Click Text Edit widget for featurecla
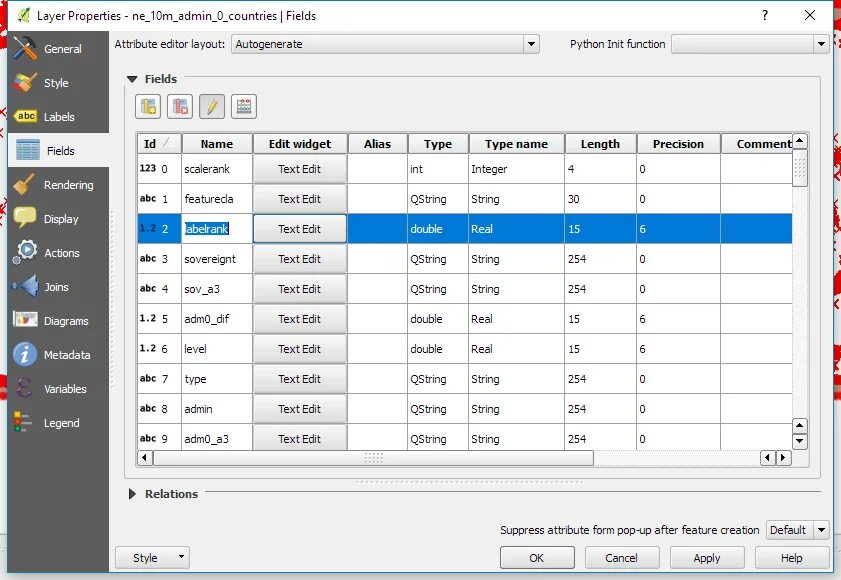 click(300, 199)
